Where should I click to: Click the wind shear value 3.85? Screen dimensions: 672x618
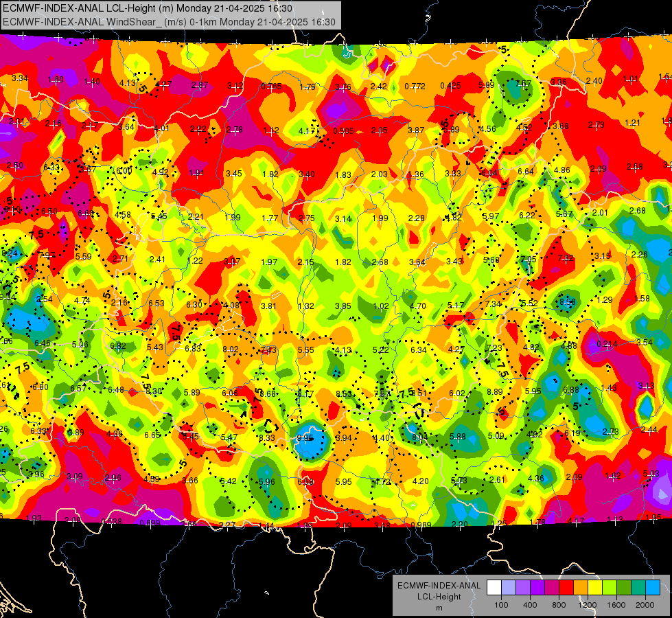click(343, 306)
